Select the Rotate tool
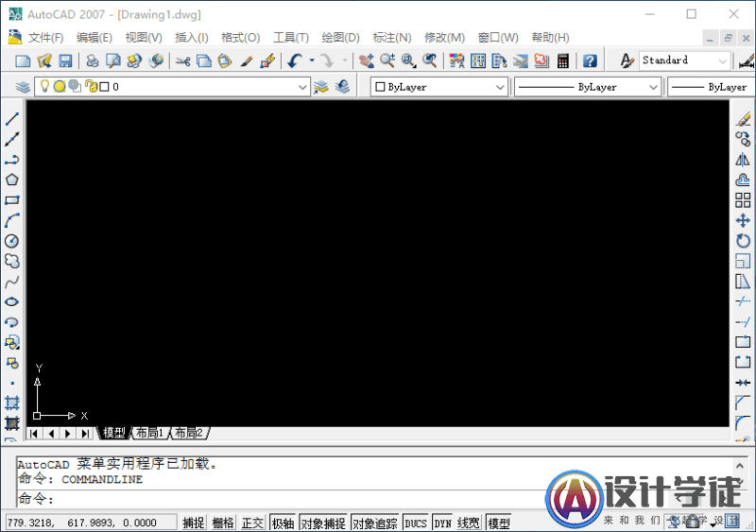Screen dimensions: 756x532 743,241
